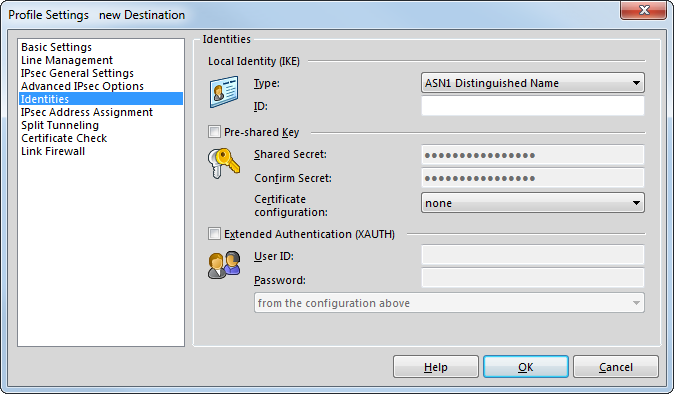Click the Help button
The image size is (674, 394).
435,367
